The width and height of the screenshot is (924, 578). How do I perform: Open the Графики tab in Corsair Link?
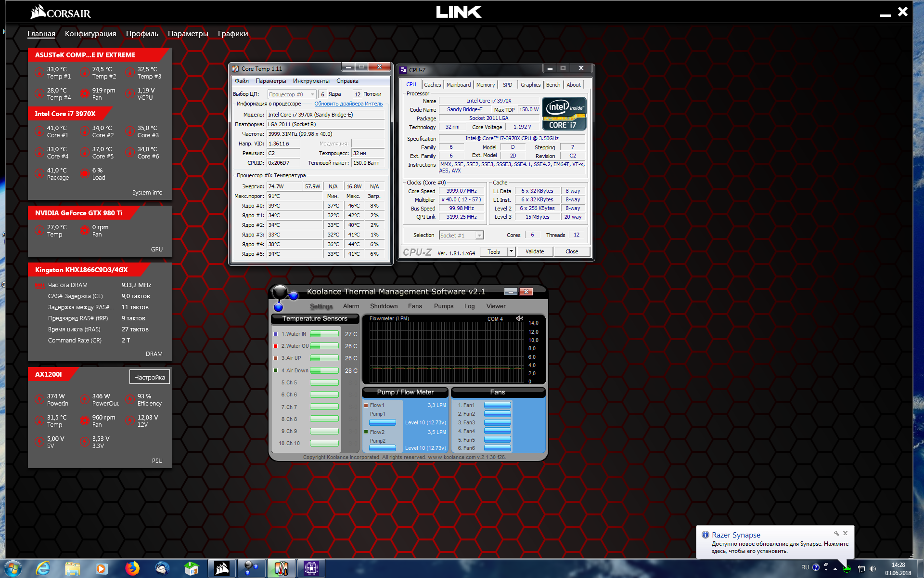pyautogui.click(x=233, y=34)
